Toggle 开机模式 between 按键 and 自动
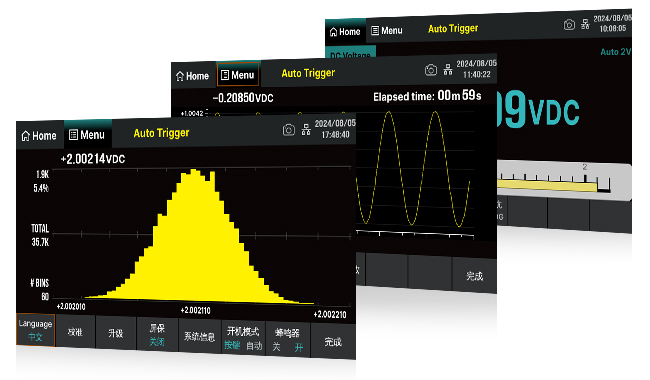The height and width of the screenshot is (380, 650). [x=243, y=338]
